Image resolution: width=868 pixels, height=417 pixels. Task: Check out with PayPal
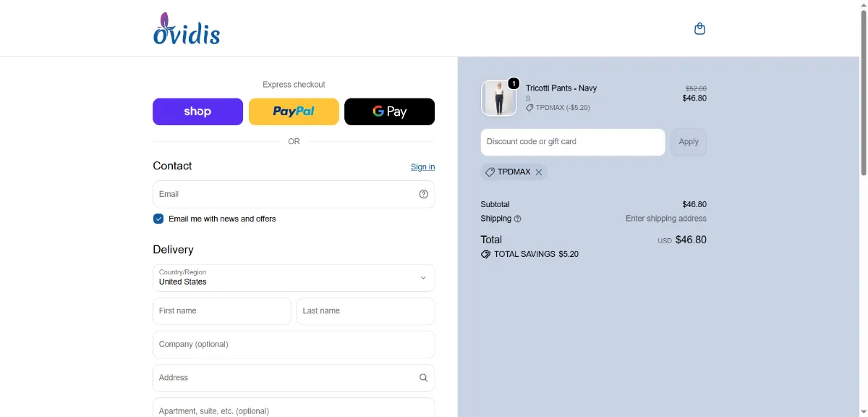294,111
